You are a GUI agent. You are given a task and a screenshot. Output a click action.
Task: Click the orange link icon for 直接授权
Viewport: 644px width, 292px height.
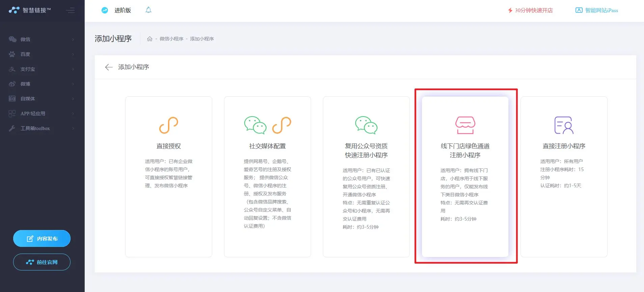[168, 125]
